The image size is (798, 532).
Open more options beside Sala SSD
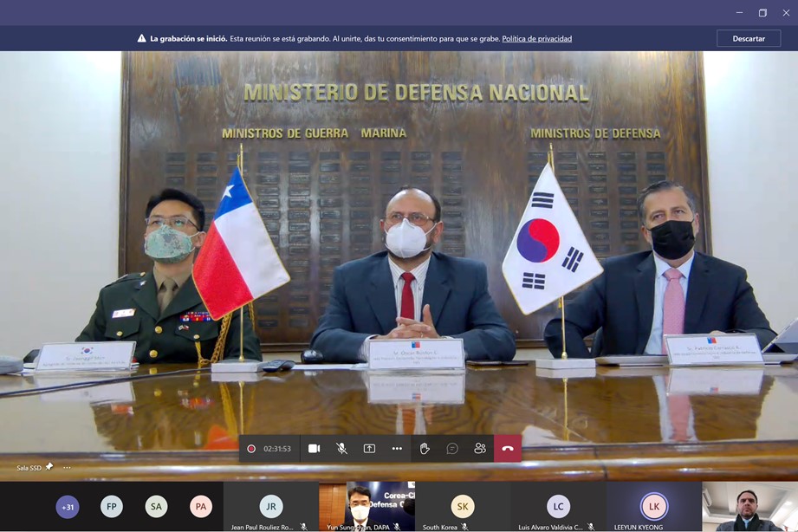(67, 467)
